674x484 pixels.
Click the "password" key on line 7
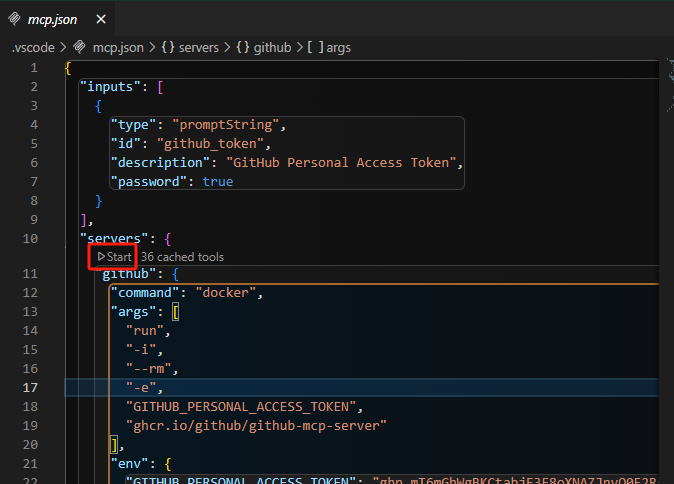pyautogui.click(x=149, y=182)
